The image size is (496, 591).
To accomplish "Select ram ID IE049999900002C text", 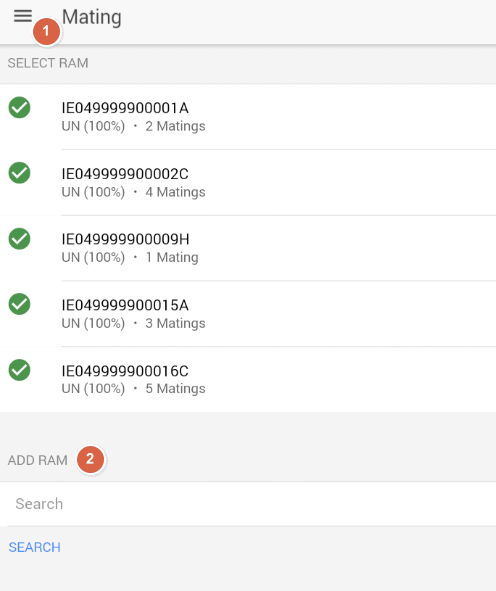I will (x=125, y=174).
